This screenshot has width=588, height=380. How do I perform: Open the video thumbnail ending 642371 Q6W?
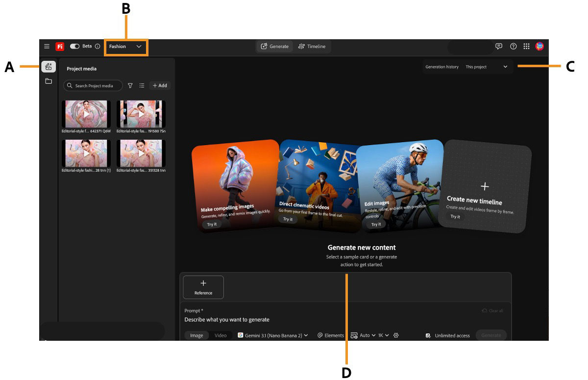[x=86, y=114]
